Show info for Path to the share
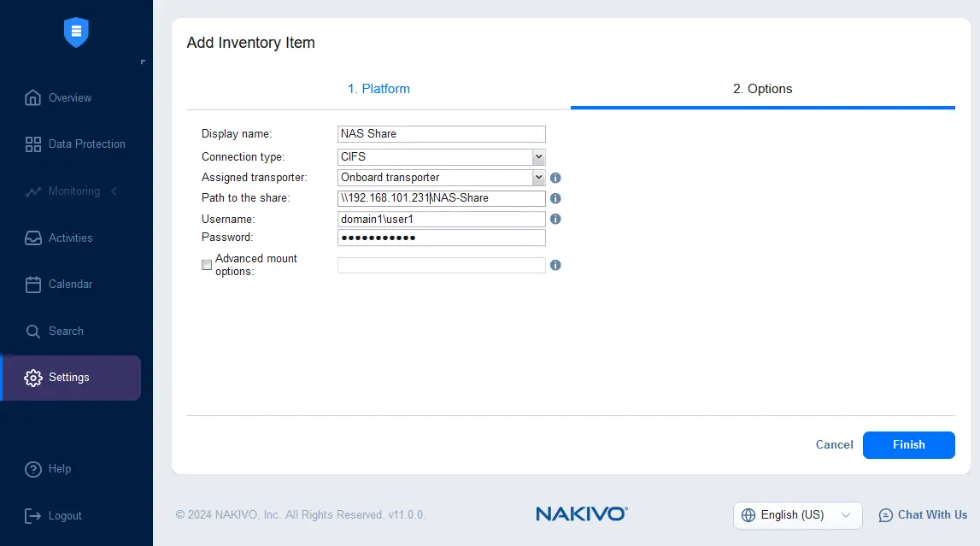980x546 pixels. coord(555,198)
